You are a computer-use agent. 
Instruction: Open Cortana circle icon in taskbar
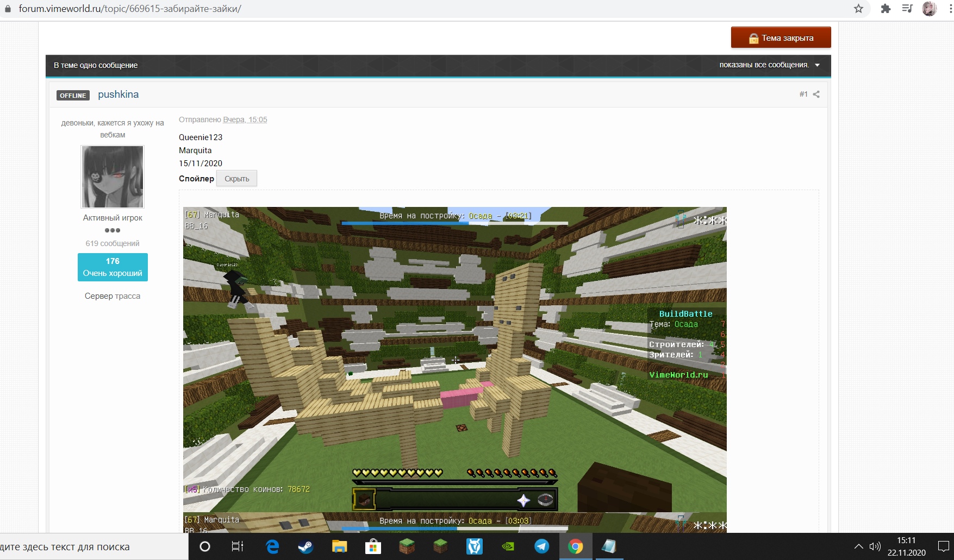tap(205, 546)
